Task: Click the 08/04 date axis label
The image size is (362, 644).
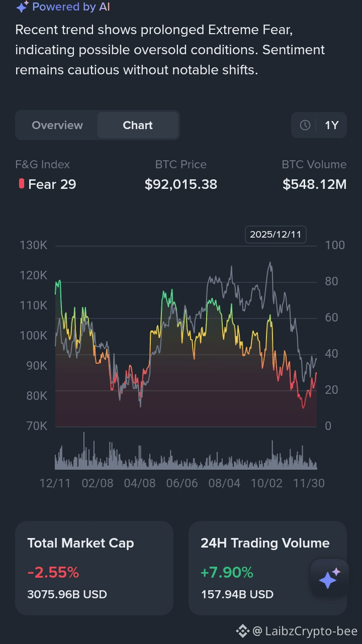Action: pos(224,483)
